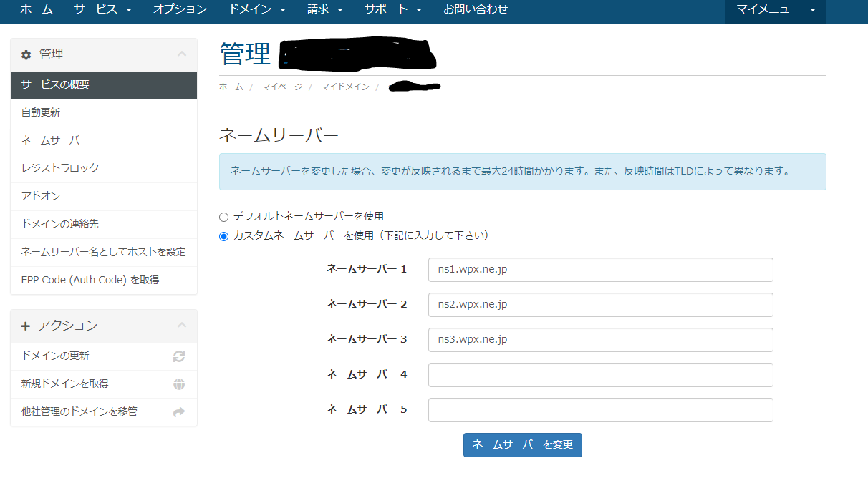
Task: Open ドメインの連絡先 sidebar item
Action: pos(104,225)
